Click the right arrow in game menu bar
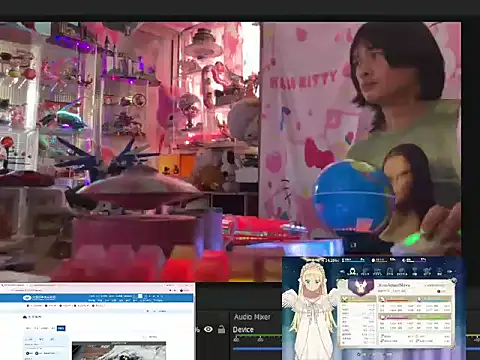The width and height of the screenshot is (480, 360). click(450, 271)
